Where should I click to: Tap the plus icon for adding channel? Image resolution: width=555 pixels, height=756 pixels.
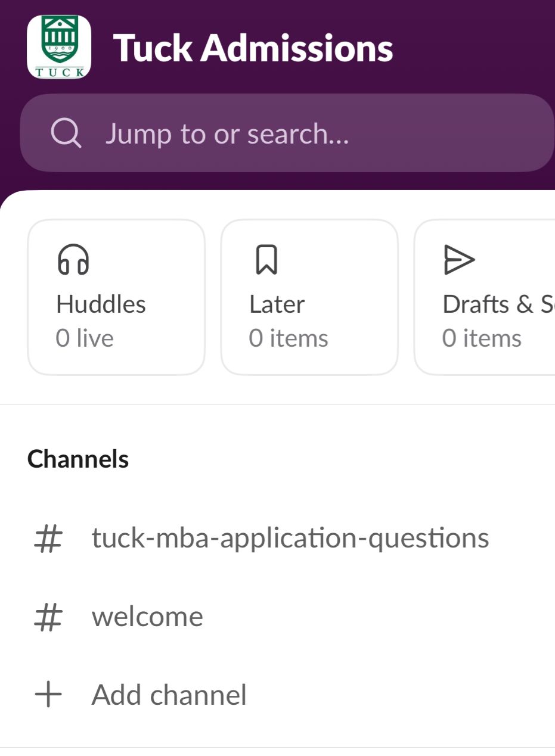point(48,695)
